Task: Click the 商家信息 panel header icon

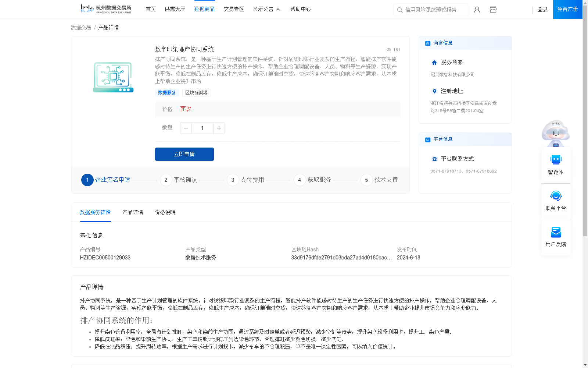Action: tap(428, 43)
